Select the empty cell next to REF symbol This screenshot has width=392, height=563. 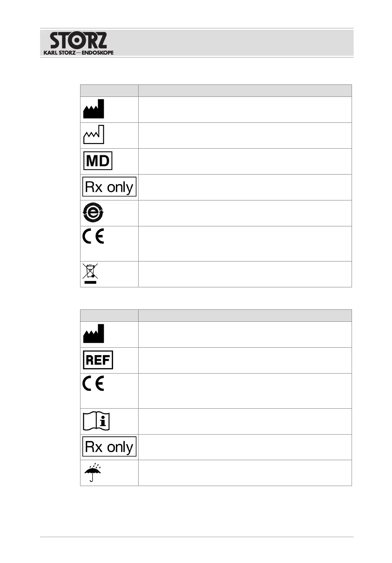coord(245,360)
